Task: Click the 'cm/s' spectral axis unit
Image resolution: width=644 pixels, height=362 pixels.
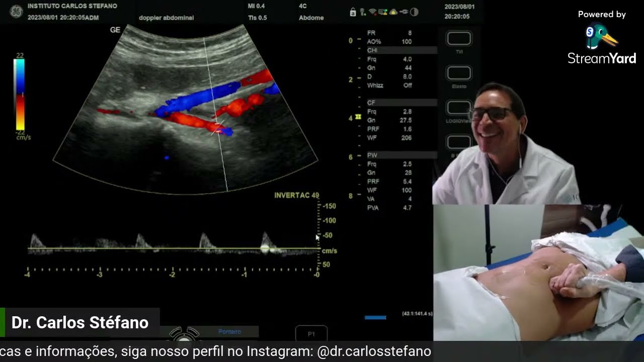Action: [x=330, y=251]
